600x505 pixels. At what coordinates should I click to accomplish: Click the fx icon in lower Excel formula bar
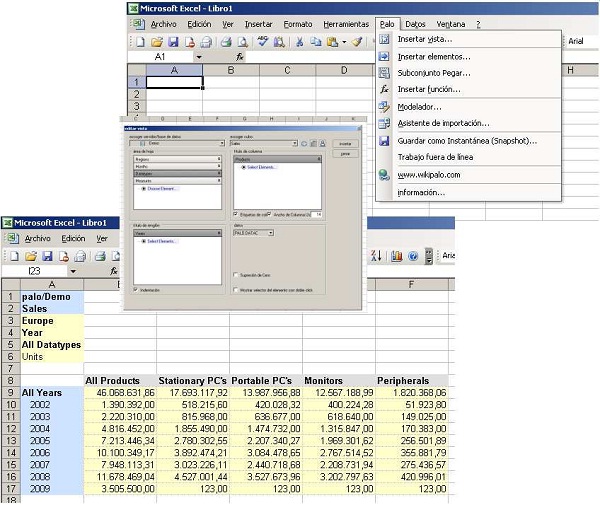[114, 271]
